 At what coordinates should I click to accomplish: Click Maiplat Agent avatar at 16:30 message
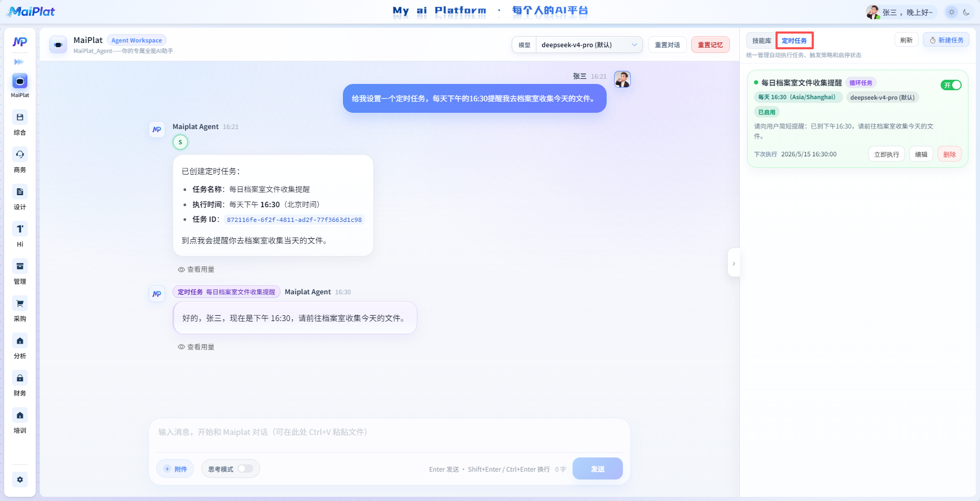click(157, 294)
